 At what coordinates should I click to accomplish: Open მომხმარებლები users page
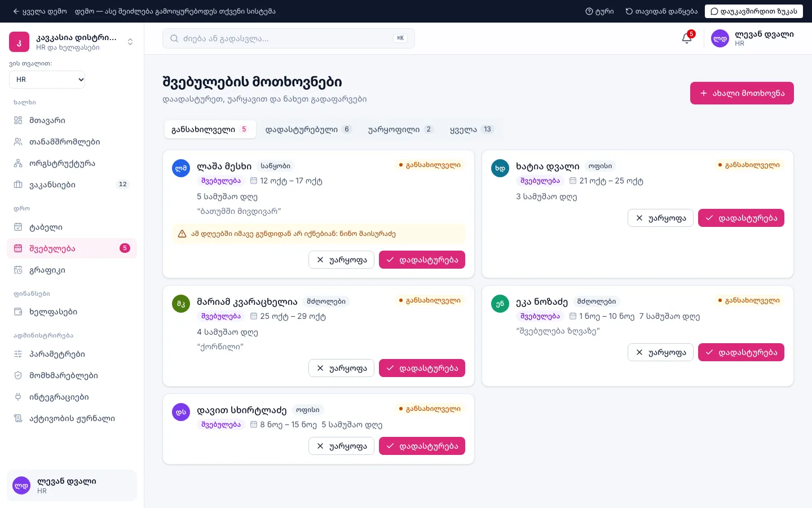[72, 375]
